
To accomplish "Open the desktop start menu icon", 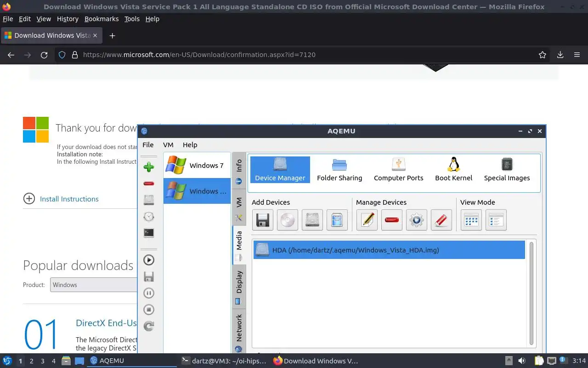I will pyautogui.click(x=7, y=361).
